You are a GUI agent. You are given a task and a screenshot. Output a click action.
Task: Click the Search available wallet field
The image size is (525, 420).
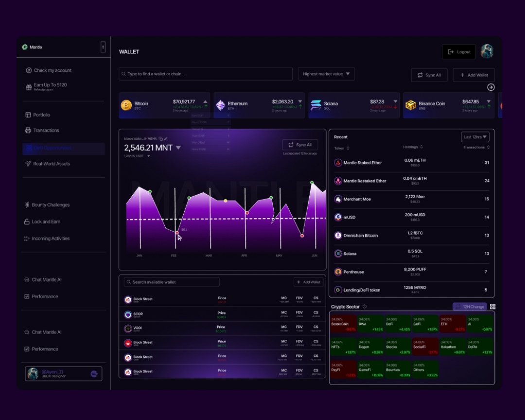[x=172, y=282]
